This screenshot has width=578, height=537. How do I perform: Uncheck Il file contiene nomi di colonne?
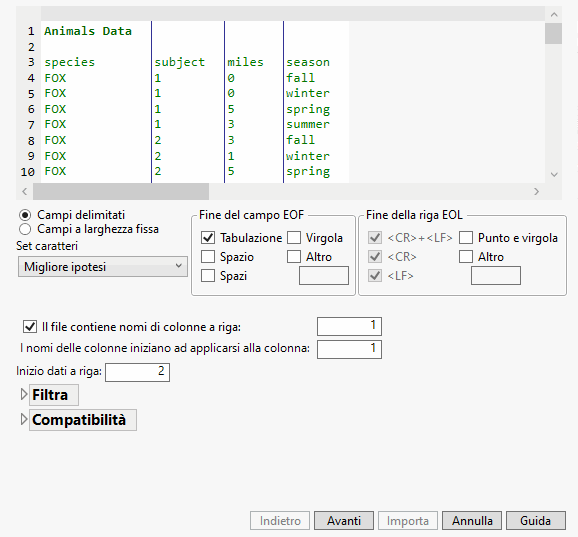[x=30, y=327]
